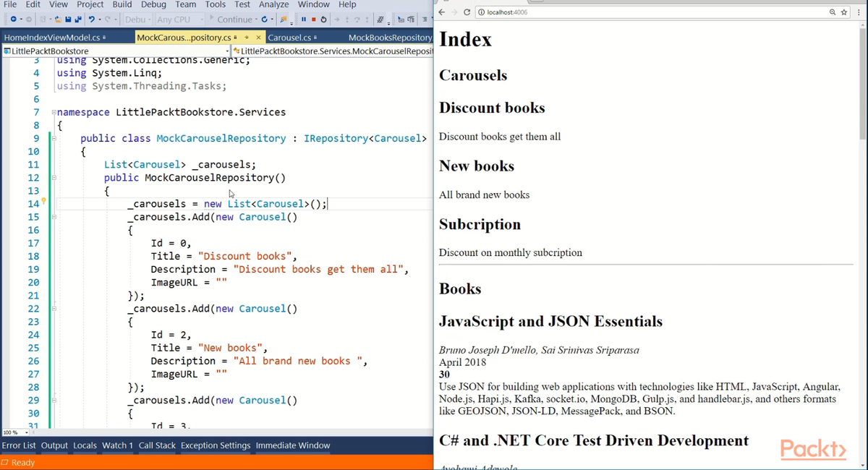The height and width of the screenshot is (470, 868).
Task: Click the Undo arrow in toolbar
Action: coord(91,20)
